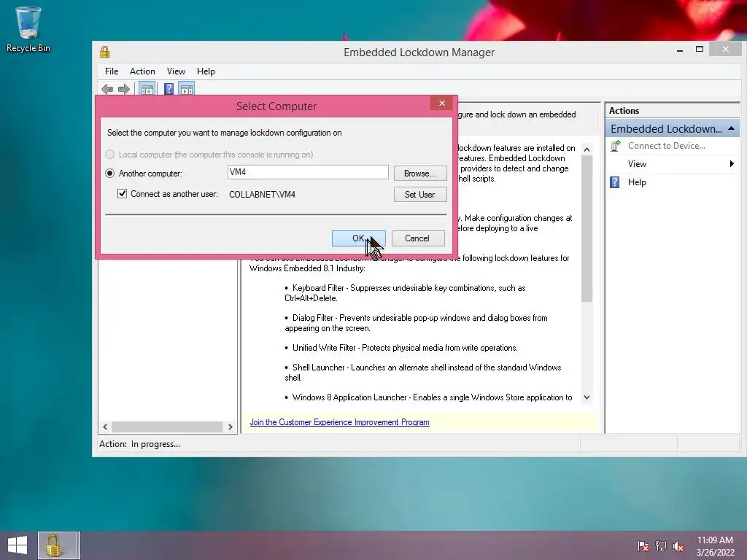Uncheck Connect as another user checkbox
The image size is (747, 560).
tap(122, 193)
